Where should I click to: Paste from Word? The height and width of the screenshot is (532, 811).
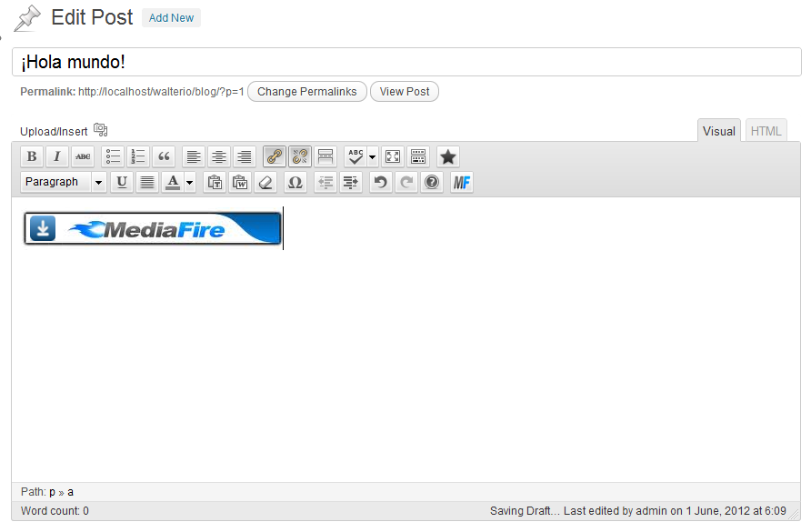(240, 182)
